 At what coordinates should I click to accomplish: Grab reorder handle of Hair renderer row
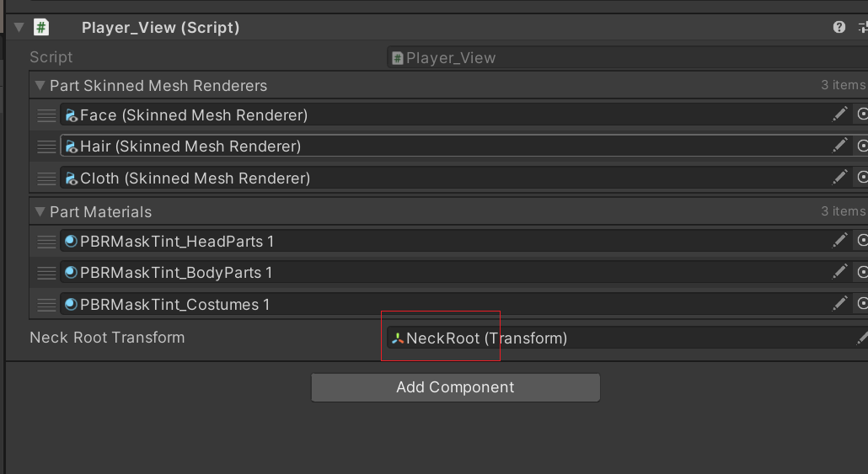46,146
